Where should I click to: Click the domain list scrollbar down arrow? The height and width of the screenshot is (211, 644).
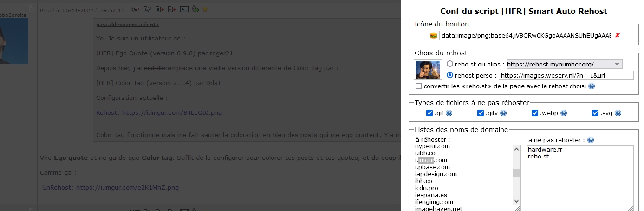[x=516, y=201]
